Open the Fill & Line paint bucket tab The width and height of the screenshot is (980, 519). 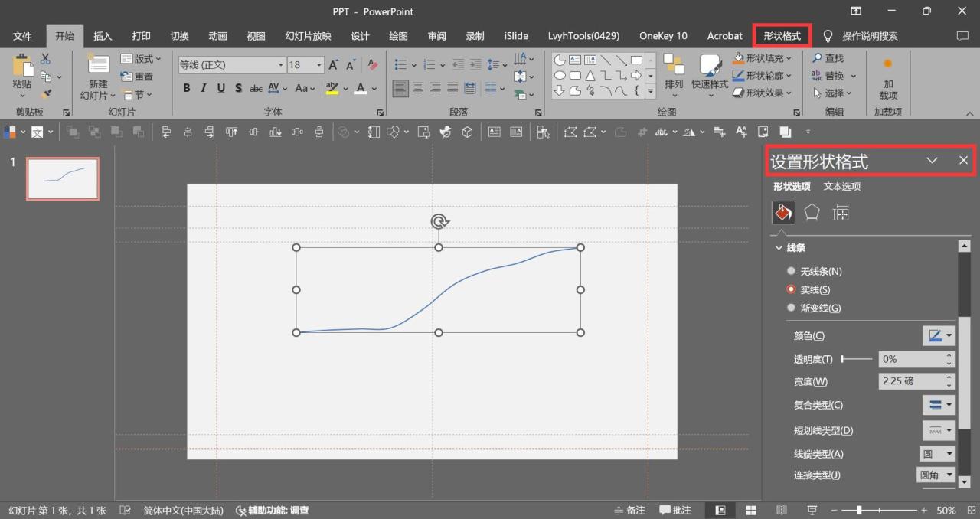point(783,212)
